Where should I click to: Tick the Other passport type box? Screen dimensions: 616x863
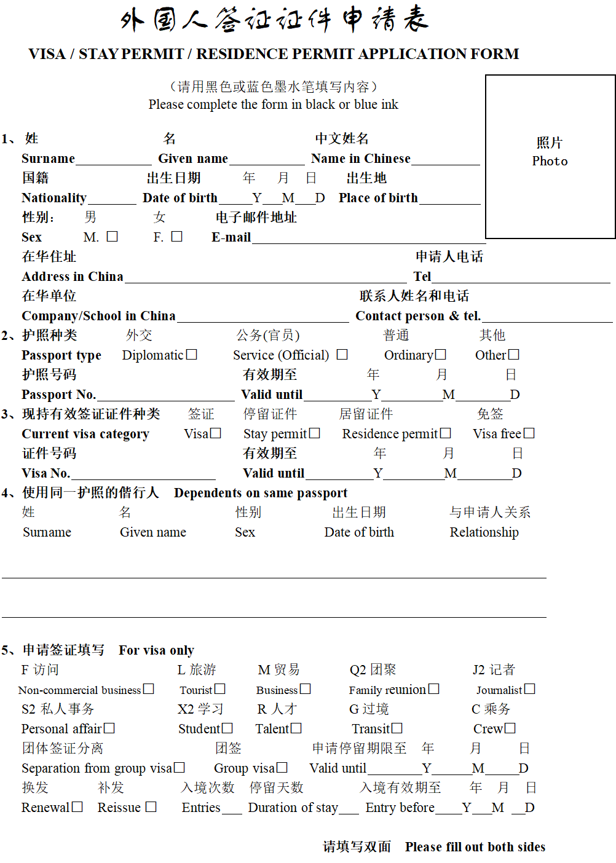click(x=514, y=355)
